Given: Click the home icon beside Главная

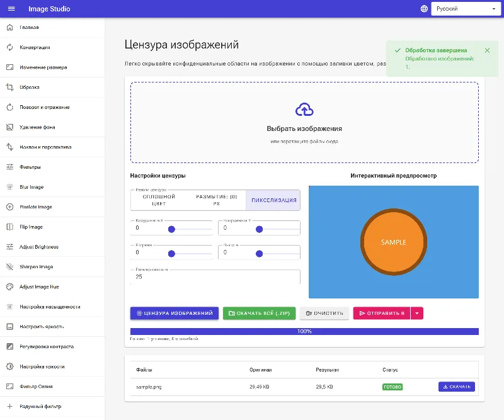Looking at the screenshot, I should [x=10, y=27].
